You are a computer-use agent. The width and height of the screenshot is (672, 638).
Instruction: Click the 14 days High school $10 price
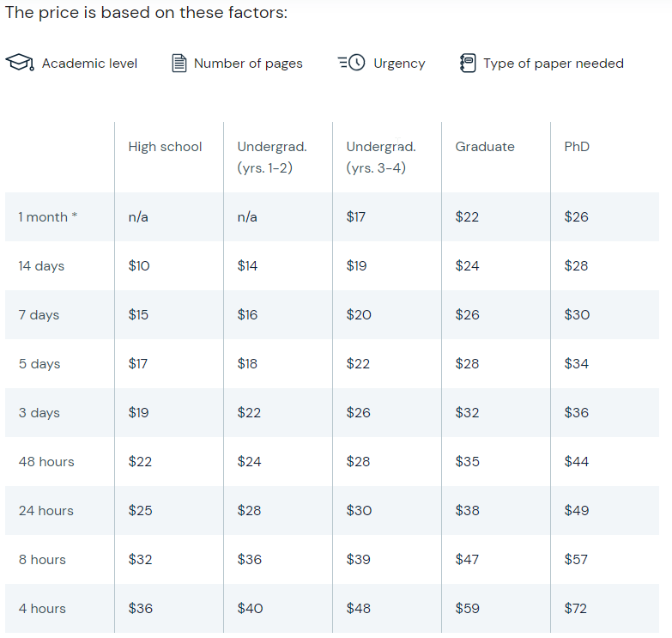pos(139,266)
